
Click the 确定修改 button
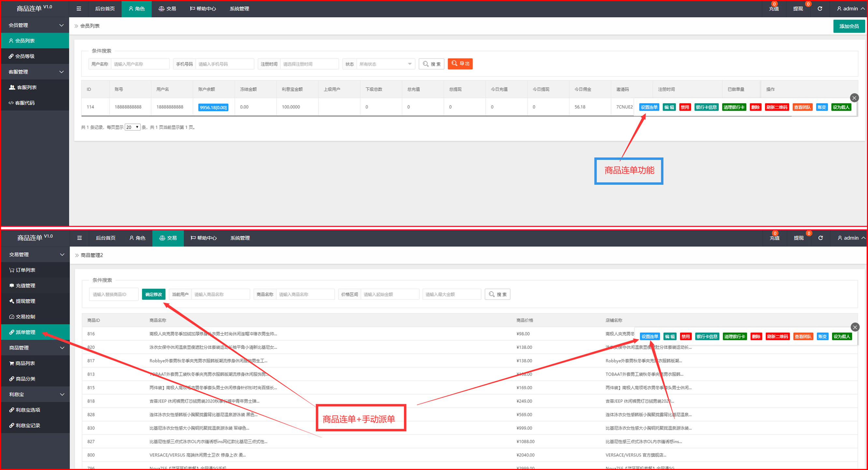[x=154, y=294]
